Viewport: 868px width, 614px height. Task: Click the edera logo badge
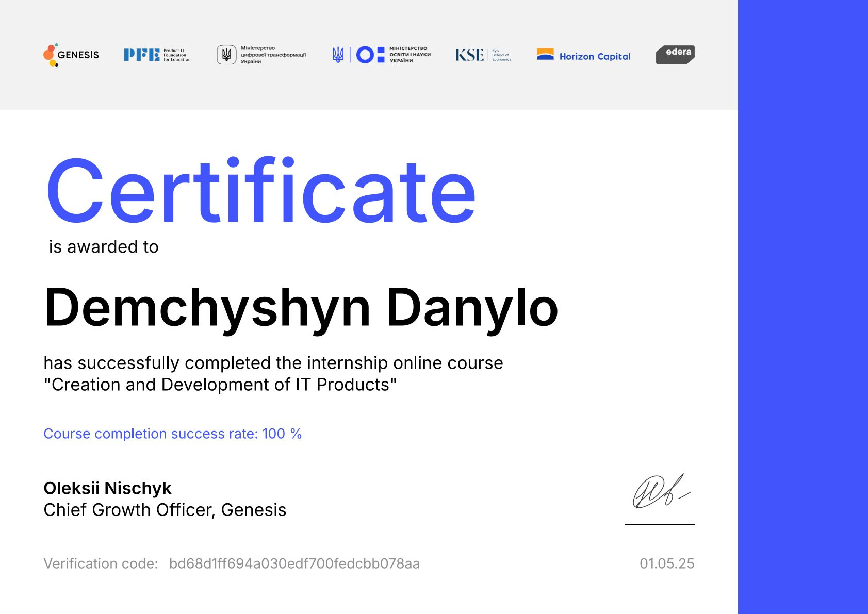point(675,55)
